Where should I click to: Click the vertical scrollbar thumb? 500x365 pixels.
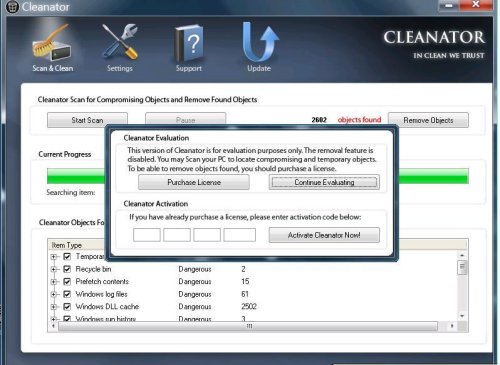tap(462, 267)
